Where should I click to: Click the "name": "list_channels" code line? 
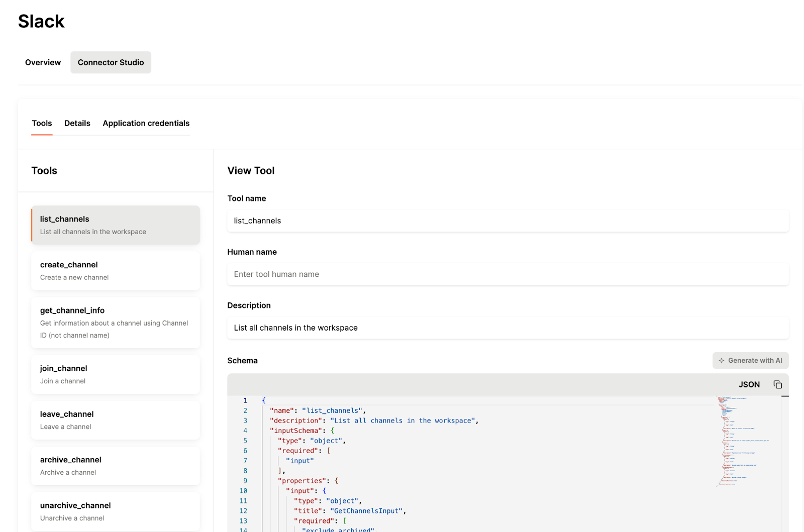coord(318,410)
